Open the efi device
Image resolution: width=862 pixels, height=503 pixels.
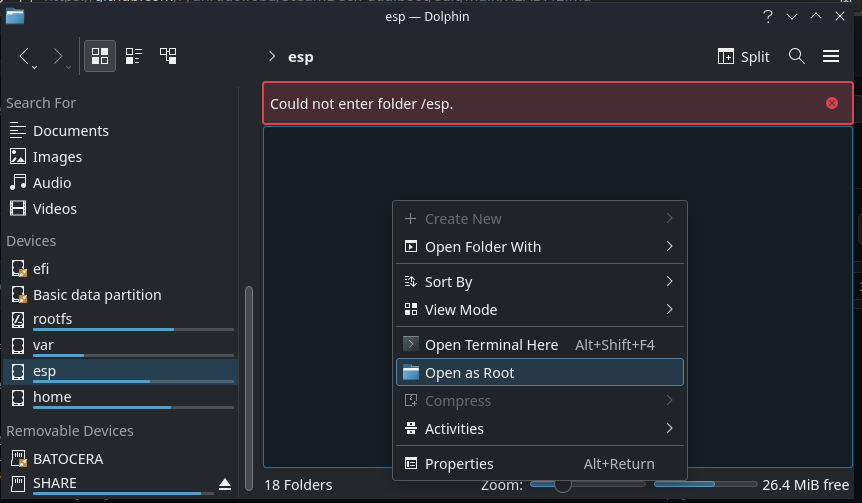120,268
